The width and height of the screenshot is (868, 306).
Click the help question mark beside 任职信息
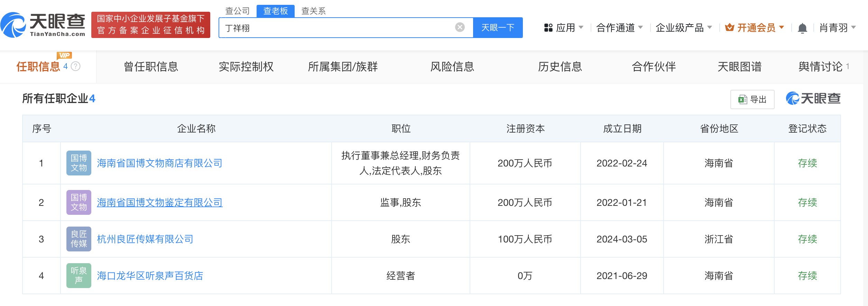click(x=76, y=66)
